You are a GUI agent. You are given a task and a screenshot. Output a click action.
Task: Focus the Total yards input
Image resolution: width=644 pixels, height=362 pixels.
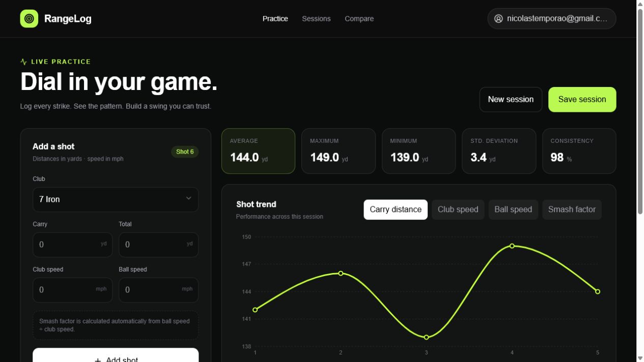158,245
